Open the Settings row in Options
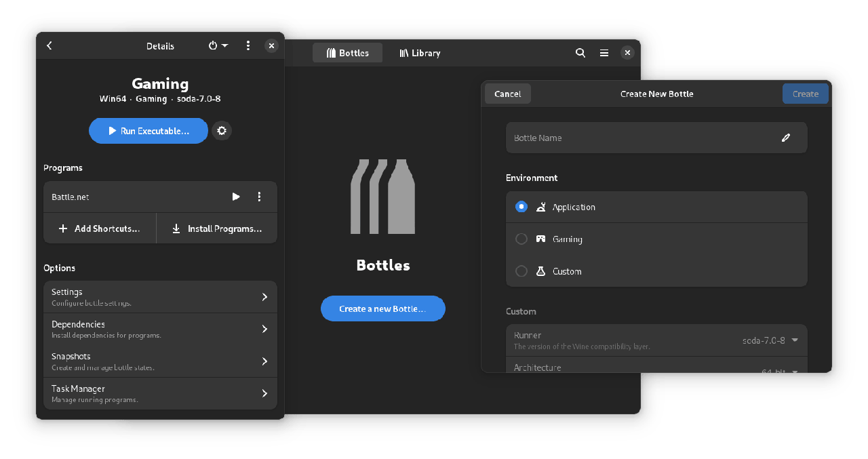Viewport: 868px width, 459px height. click(160, 297)
